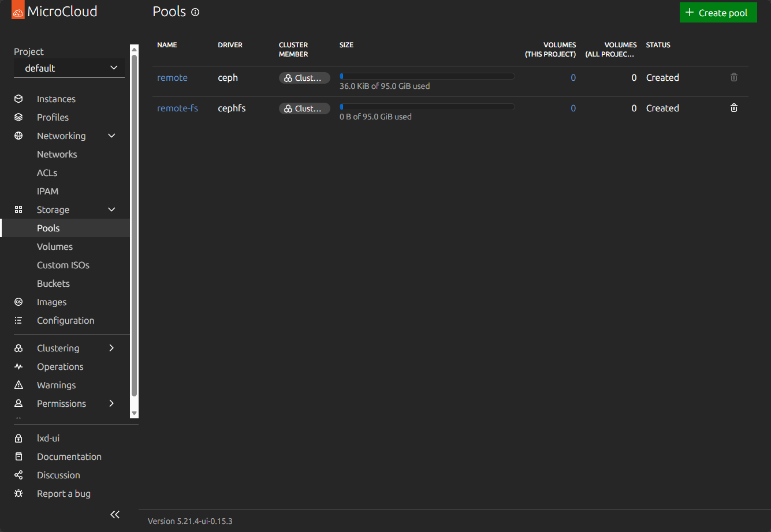Open the Pools info help icon
The height and width of the screenshot is (532, 771).
[195, 12]
